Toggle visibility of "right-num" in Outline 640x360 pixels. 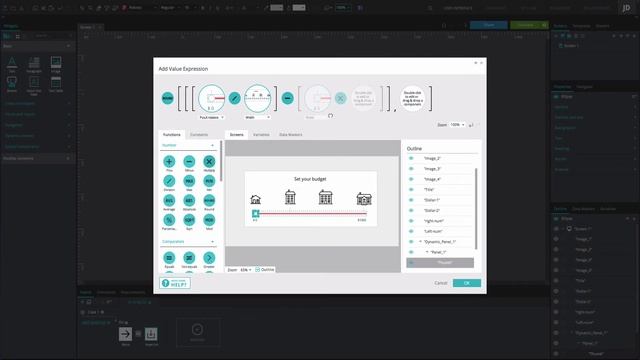coord(411,221)
